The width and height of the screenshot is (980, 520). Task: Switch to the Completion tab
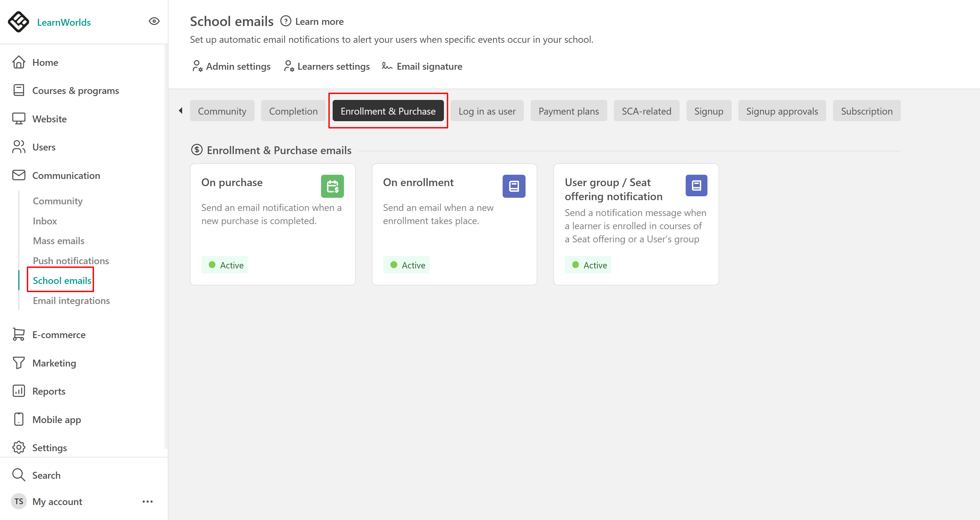point(293,111)
